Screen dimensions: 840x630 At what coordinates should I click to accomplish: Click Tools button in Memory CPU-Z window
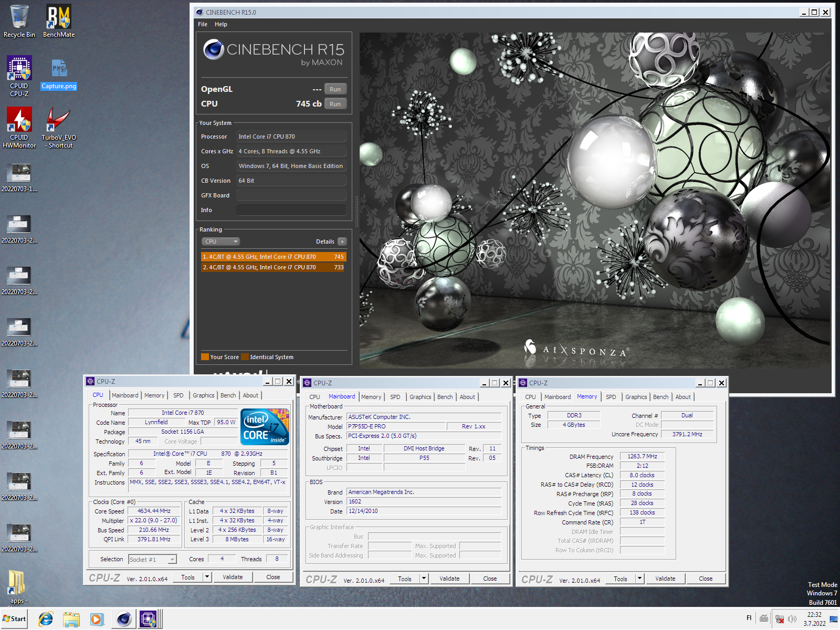tap(621, 579)
